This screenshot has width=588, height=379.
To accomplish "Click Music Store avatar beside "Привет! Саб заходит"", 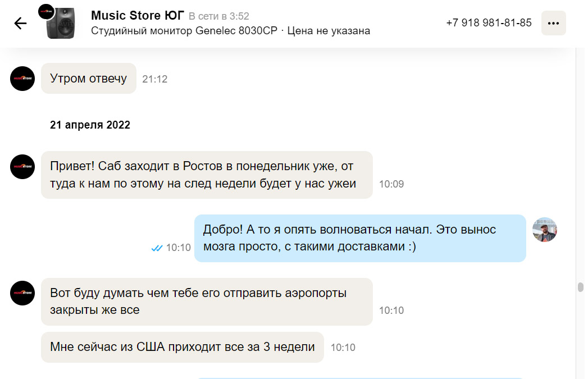I will (x=22, y=166).
